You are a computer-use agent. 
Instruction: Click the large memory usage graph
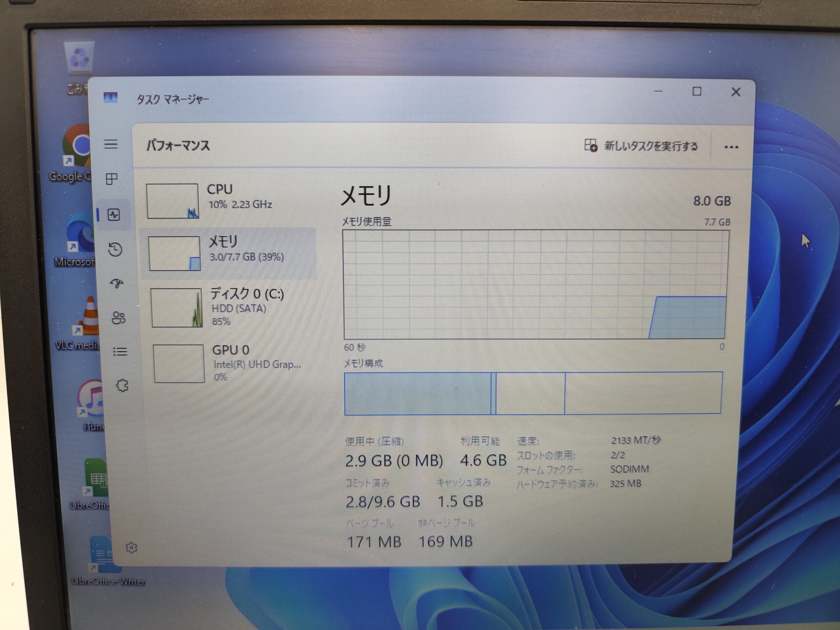(536, 284)
